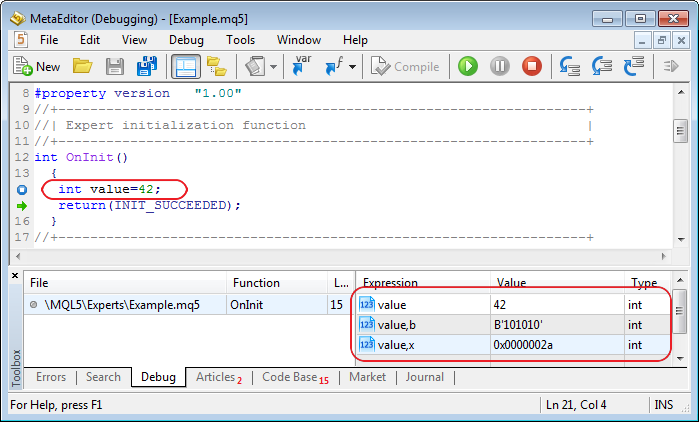The height and width of the screenshot is (422, 699).
Task: Click the 'return(INIT_SUCCEEDED);' code line
Action: point(149,205)
